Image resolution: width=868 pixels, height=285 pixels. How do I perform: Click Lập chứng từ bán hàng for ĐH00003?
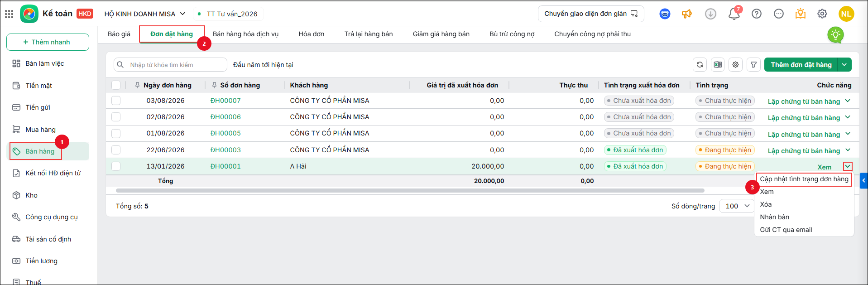[x=804, y=150]
